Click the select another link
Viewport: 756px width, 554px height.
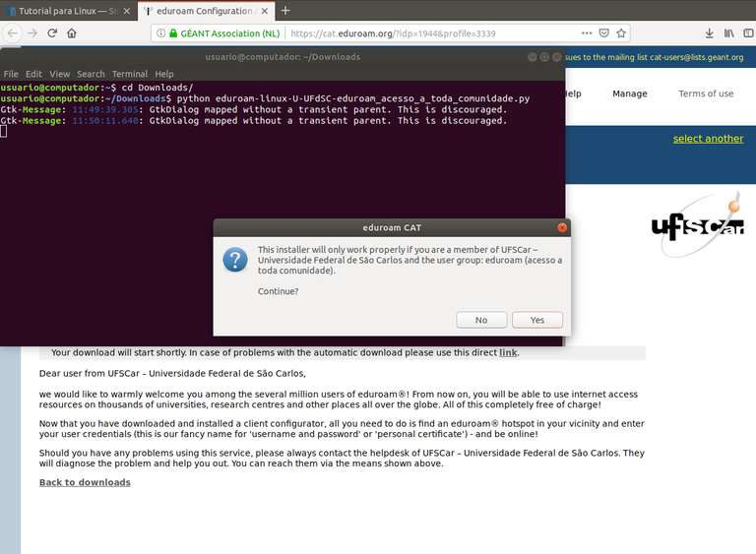[709, 139]
